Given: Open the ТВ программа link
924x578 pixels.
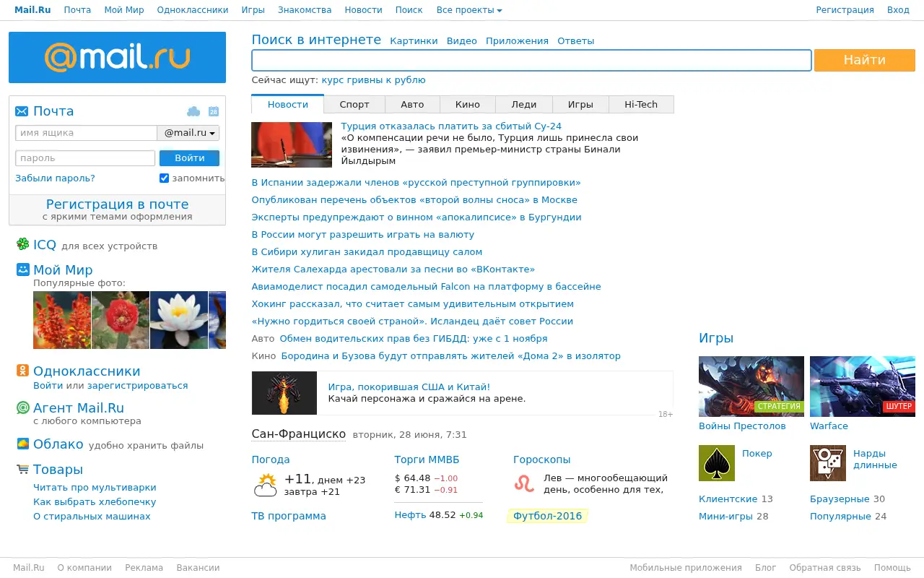Looking at the screenshot, I should click(x=289, y=516).
